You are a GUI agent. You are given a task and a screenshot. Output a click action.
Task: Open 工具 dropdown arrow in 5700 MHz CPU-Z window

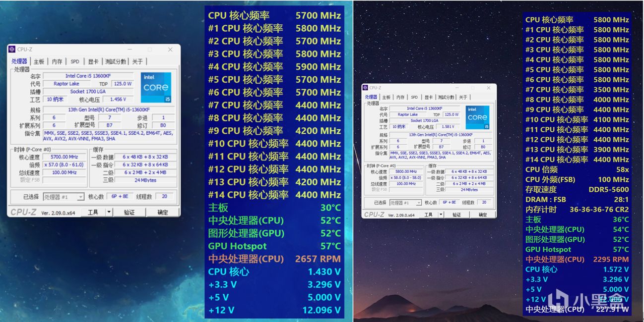point(109,212)
